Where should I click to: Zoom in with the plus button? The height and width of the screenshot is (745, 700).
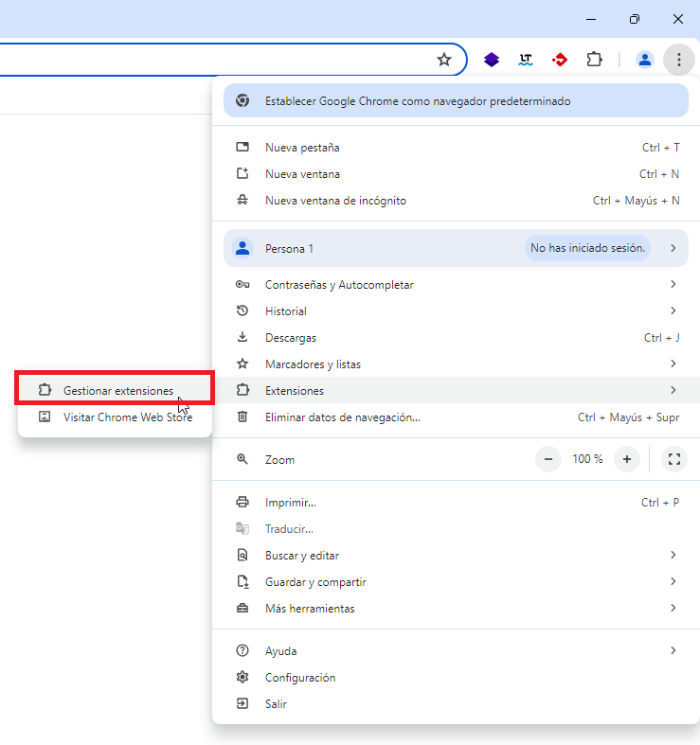[626, 459]
